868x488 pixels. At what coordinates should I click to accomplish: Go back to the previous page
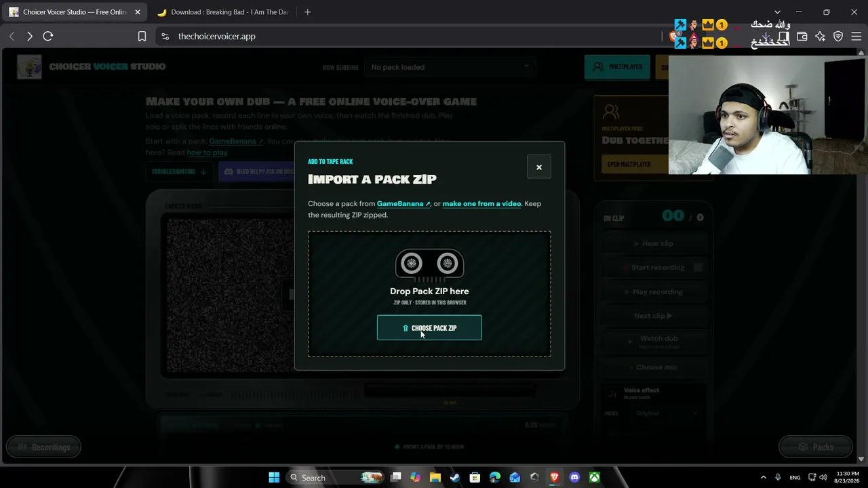tap(12, 37)
